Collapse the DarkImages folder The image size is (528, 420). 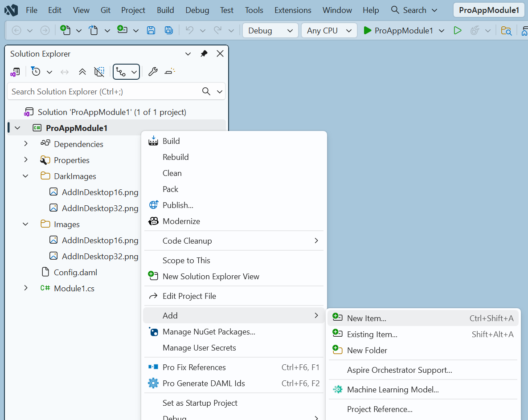tap(25, 176)
